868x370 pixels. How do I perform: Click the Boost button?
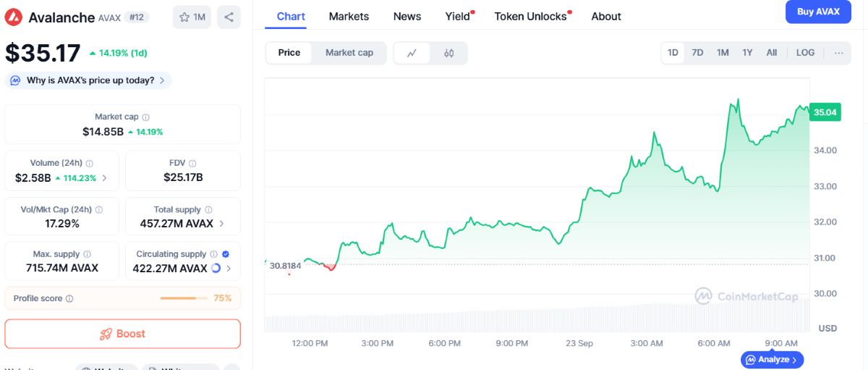click(x=122, y=334)
